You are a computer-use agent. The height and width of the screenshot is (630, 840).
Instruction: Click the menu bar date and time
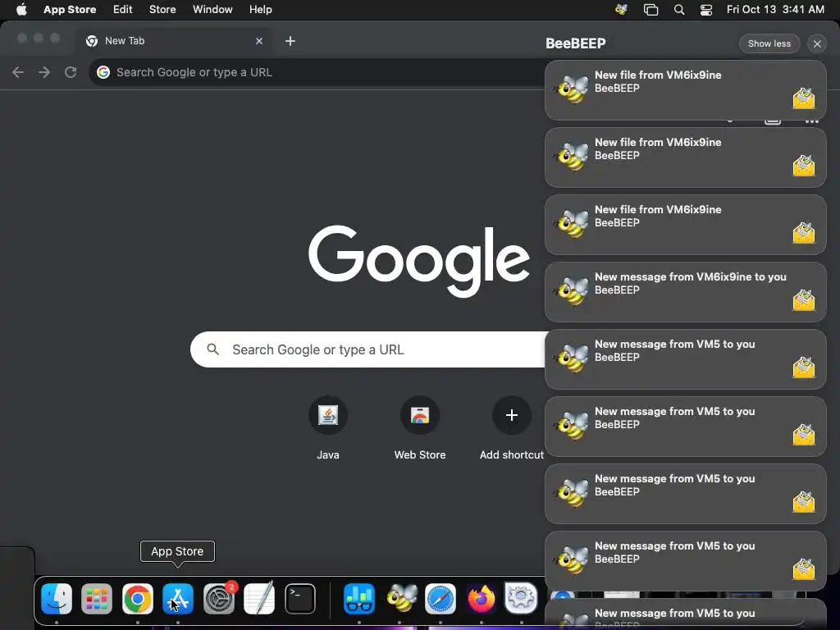[x=775, y=10]
